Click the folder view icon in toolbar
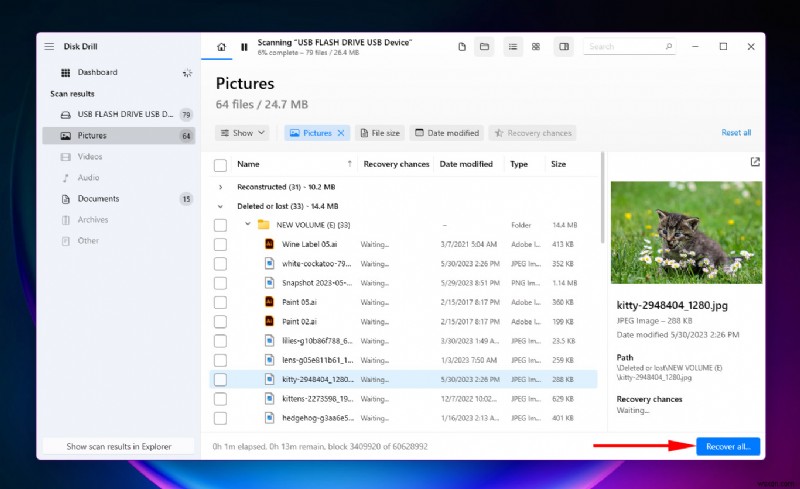 click(x=484, y=47)
